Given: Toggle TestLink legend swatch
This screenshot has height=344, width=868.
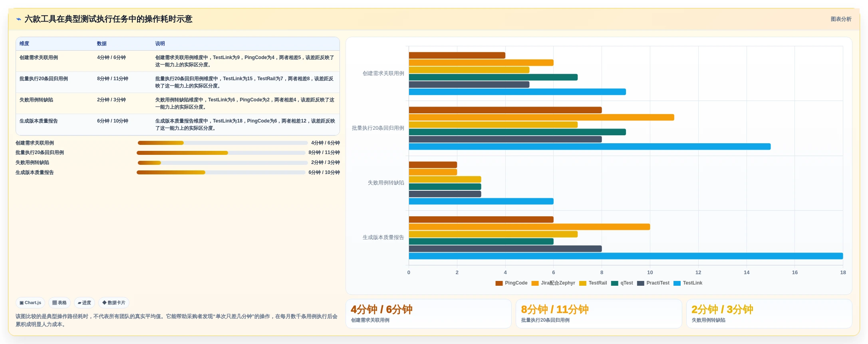Looking at the screenshot, I should tap(677, 283).
